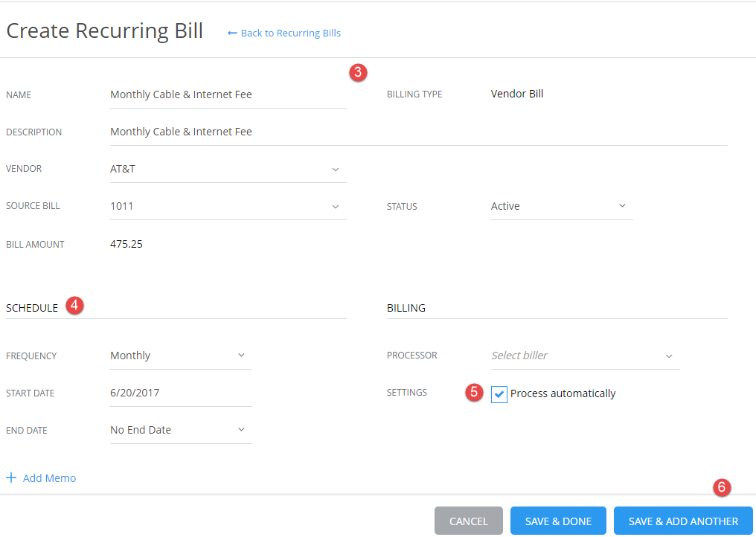Click the Cancel button

point(469,521)
